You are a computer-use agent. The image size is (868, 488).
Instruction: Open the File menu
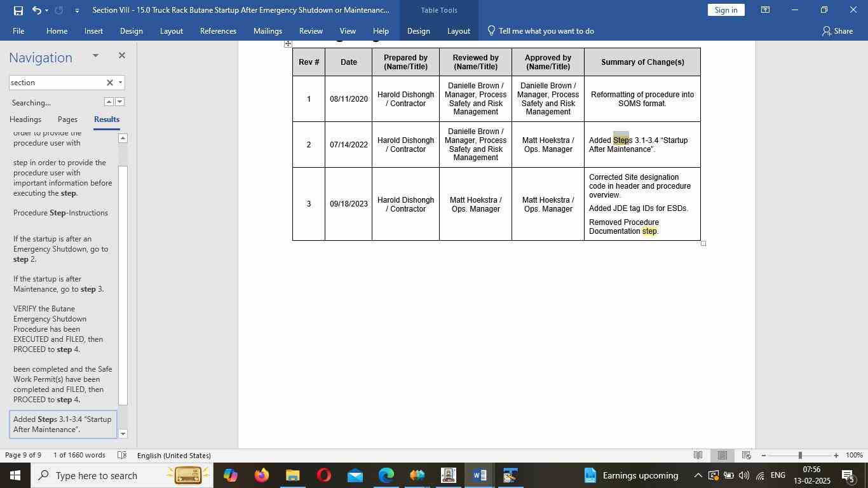pos(18,31)
